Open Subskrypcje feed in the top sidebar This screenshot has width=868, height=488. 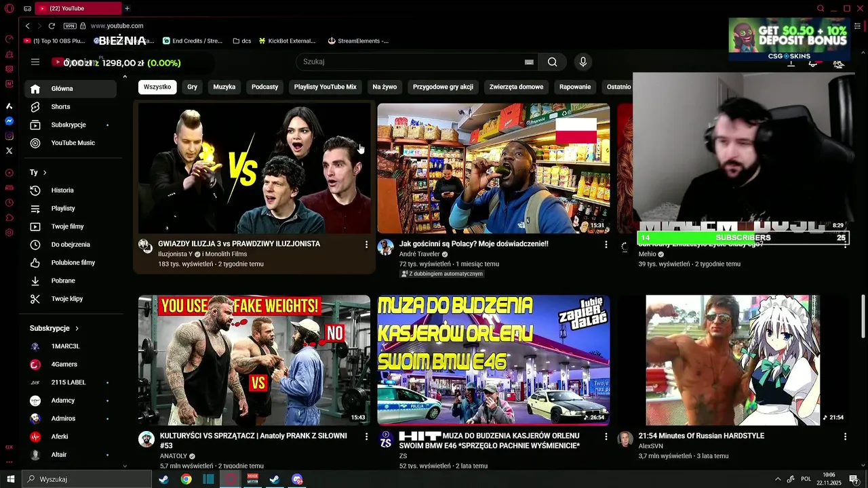pyautogui.click(x=71, y=125)
